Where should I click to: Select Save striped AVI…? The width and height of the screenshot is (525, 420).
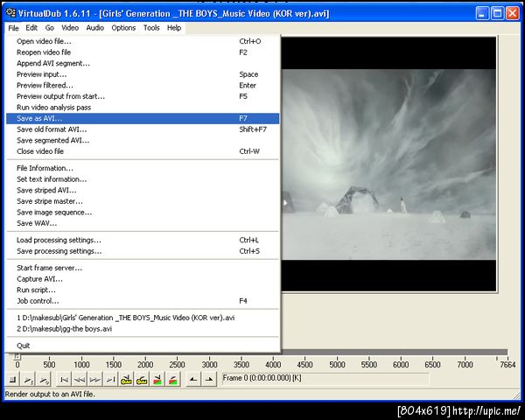(143, 190)
